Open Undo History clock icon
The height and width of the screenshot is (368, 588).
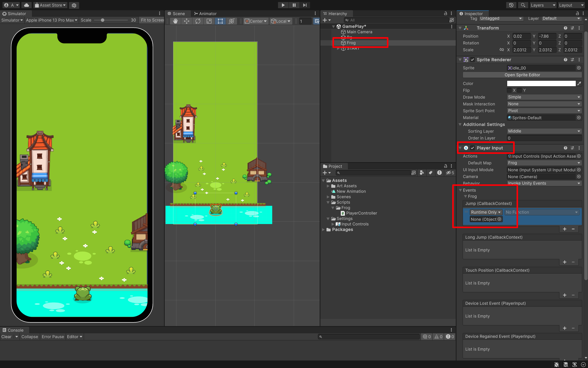tap(511, 5)
